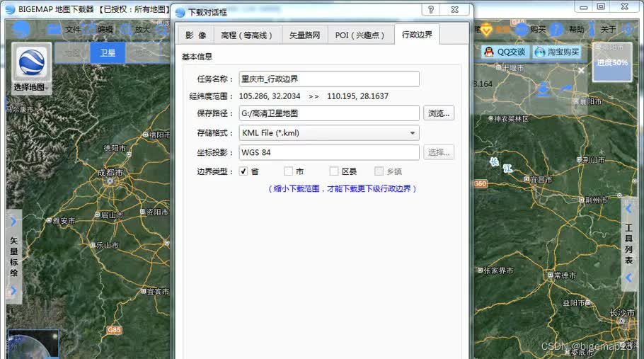The height and width of the screenshot is (359, 644).
Task: Open the 文件 menu icon
Action: [x=54, y=29]
